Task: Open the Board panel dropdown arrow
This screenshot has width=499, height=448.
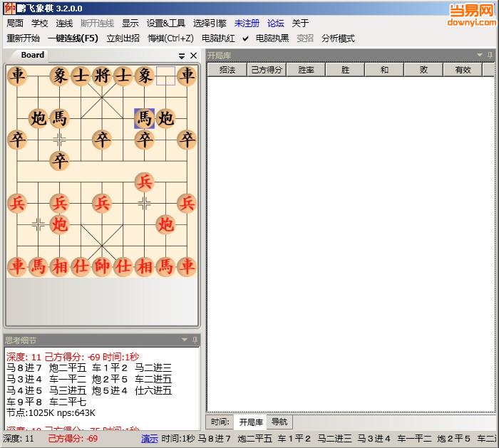Action: pos(182,56)
